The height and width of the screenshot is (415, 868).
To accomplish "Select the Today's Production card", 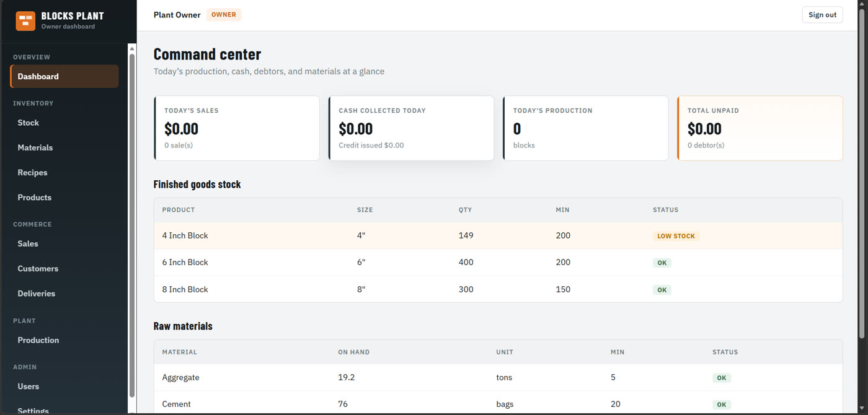I will click(x=585, y=128).
